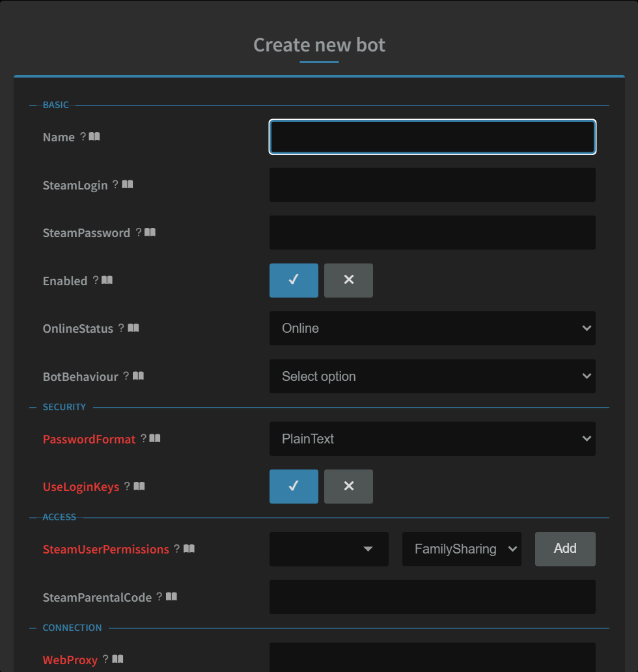638x672 pixels.
Task: Click the OnlineStatus label text
Action: click(78, 329)
